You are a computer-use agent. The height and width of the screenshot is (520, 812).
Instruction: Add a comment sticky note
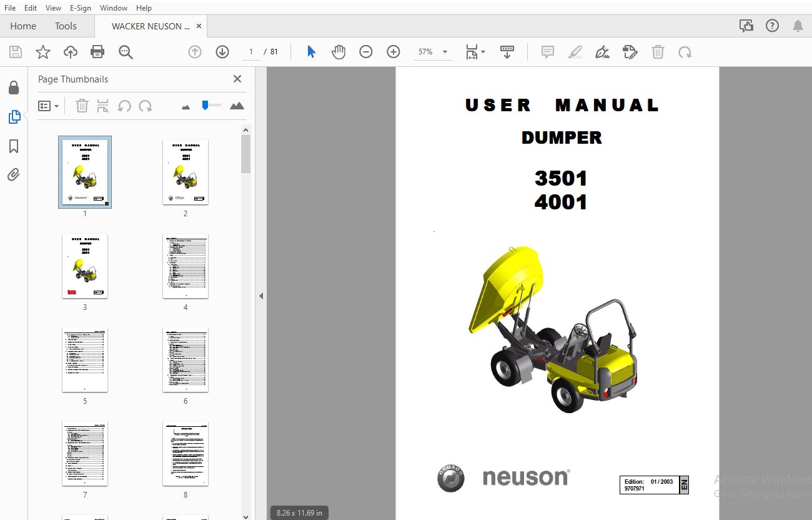click(548, 52)
